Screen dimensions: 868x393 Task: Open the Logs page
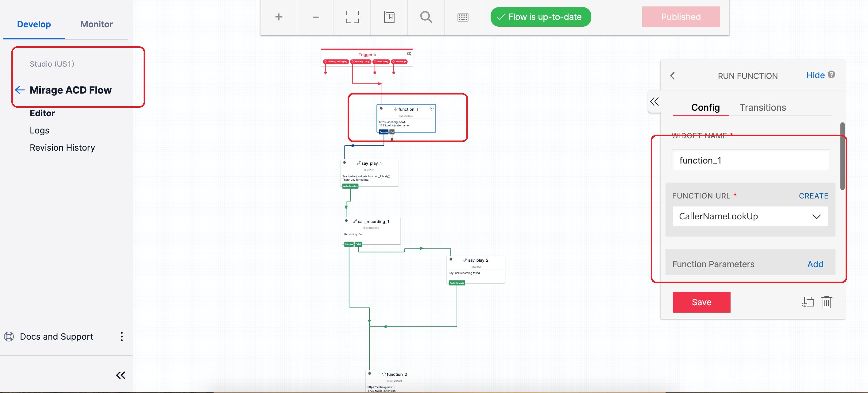point(39,130)
